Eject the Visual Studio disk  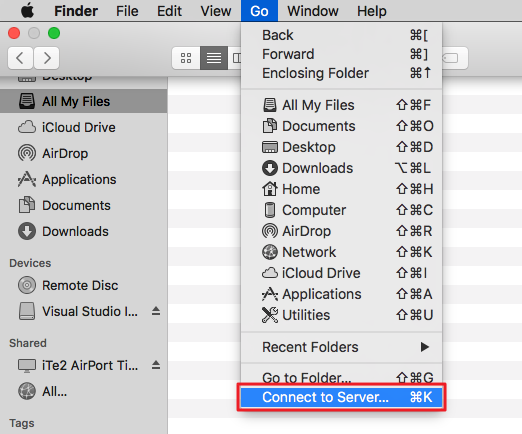[x=156, y=311]
